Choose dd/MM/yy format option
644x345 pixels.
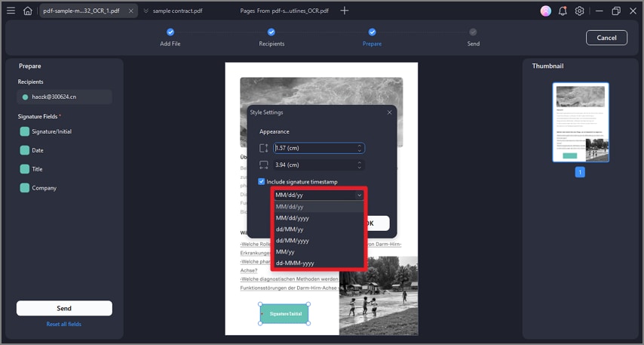click(x=319, y=229)
